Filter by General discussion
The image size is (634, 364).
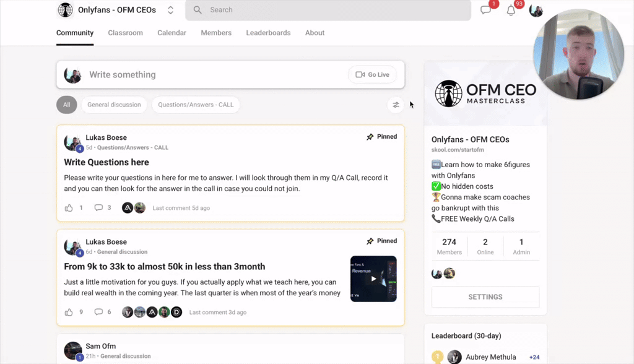pyautogui.click(x=114, y=105)
